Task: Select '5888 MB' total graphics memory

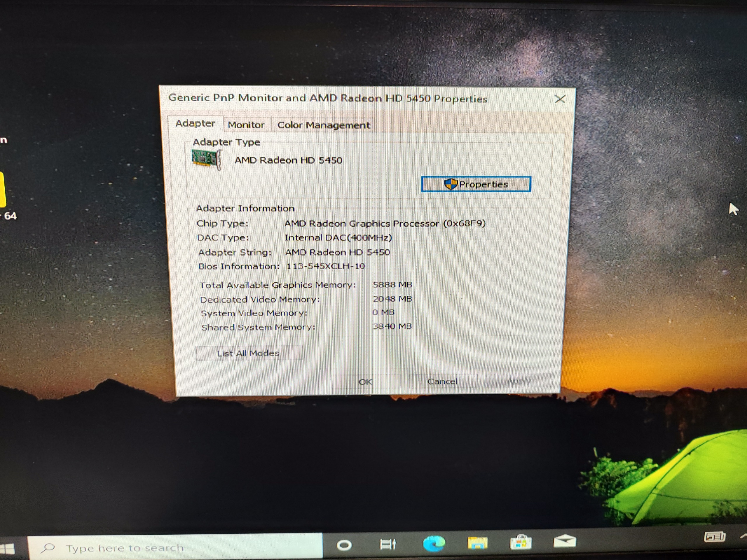Action: (x=392, y=285)
